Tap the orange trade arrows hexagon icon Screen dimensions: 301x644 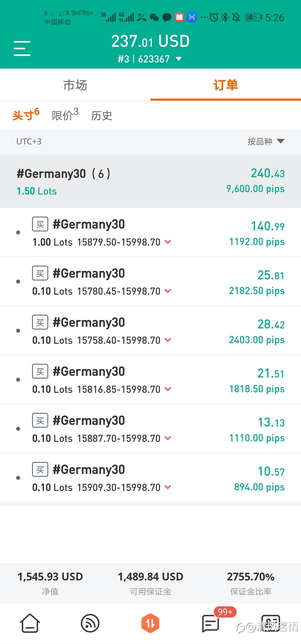pyautogui.click(x=150, y=623)
